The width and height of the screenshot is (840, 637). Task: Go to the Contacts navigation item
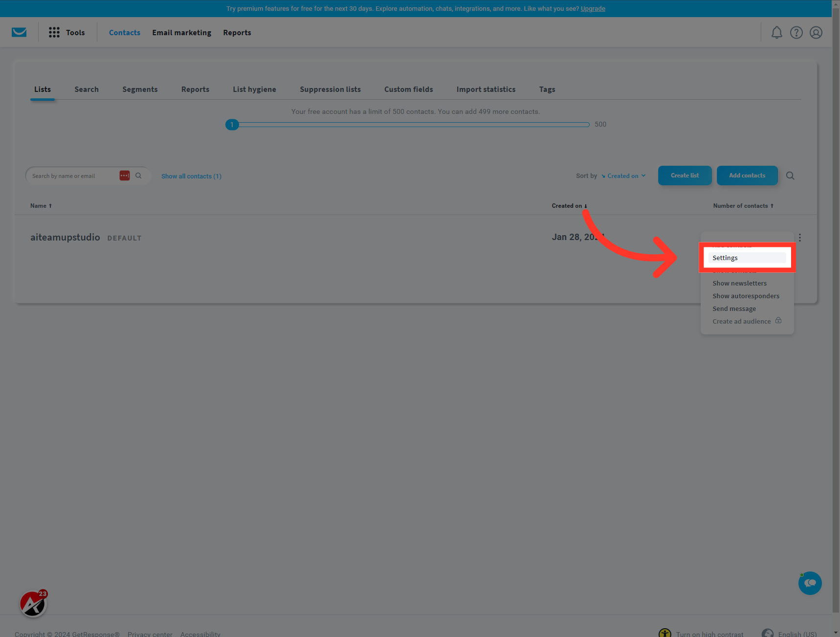125,33
